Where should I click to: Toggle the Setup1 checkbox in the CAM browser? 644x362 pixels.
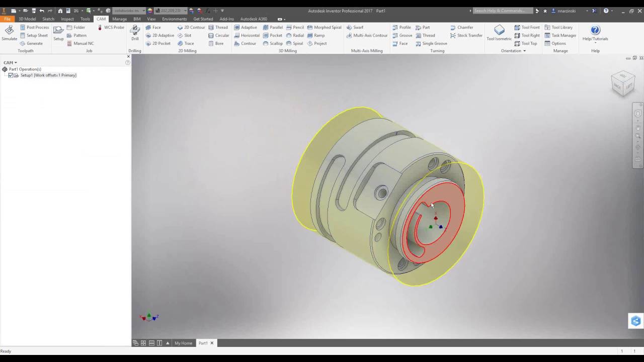[x=11, y=75]
